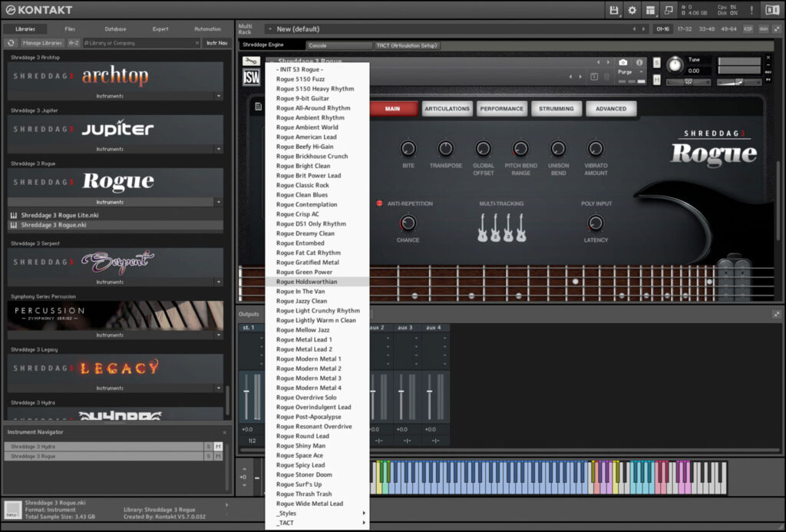Open the save (floppy disk) menu
Screen dimensions: 786x532
[x=614, y=10]
